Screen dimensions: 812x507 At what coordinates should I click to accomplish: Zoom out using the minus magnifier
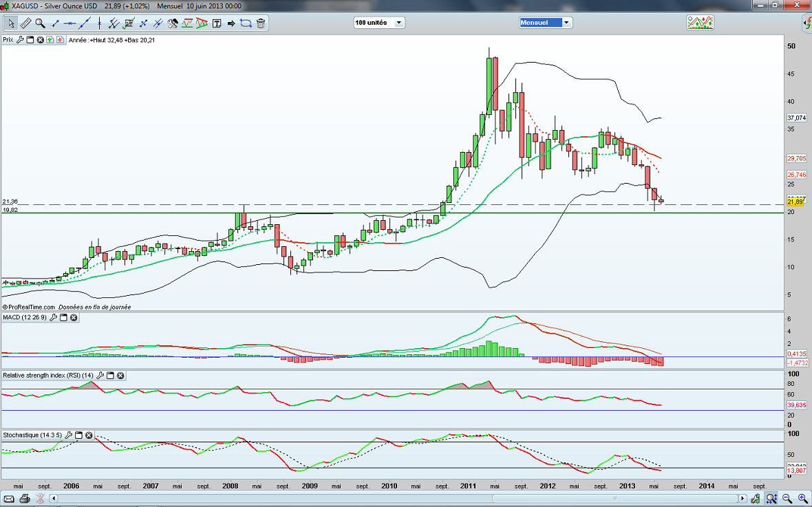(x=787, y=498)
